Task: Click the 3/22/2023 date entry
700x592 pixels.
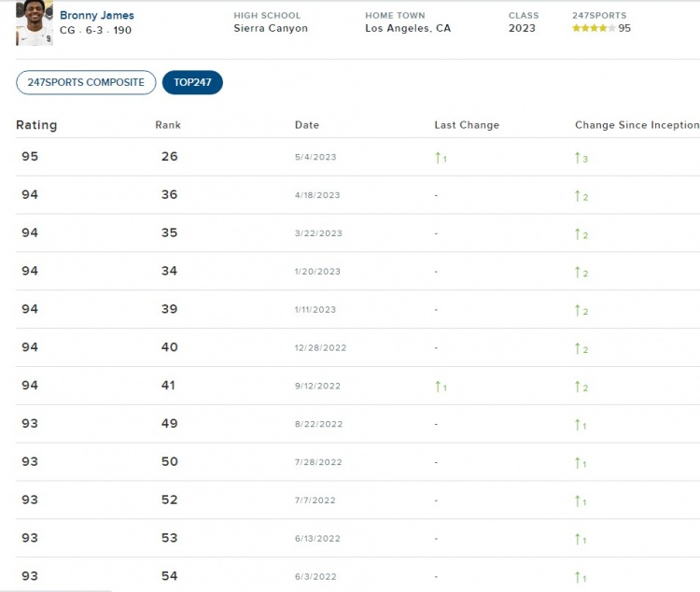Action: pos(318,233)
